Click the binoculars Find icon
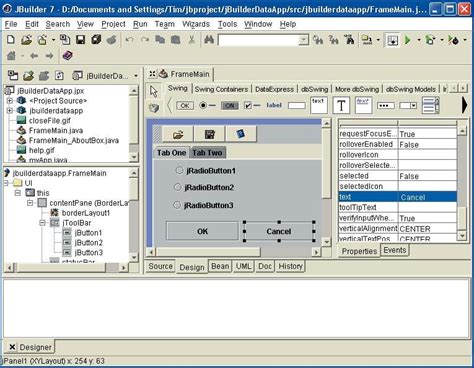 [x=209, y=40]
